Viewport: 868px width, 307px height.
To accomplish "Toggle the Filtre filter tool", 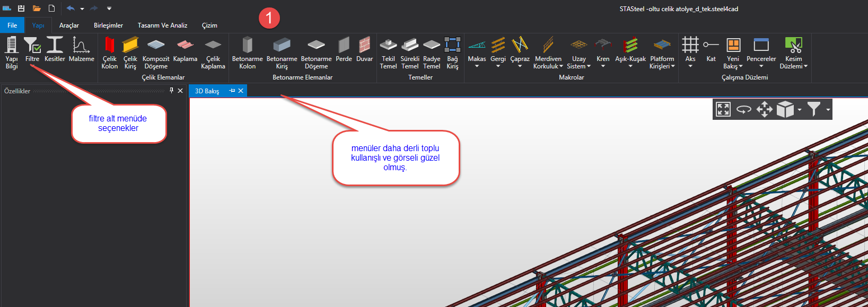I will click(x=32, y=50).
